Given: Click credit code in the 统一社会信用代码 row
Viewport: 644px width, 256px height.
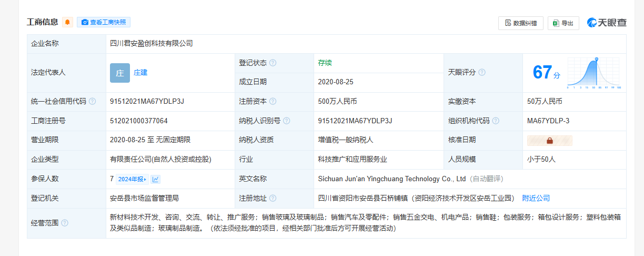Looking at the screenshot, I should coord(147,101).
